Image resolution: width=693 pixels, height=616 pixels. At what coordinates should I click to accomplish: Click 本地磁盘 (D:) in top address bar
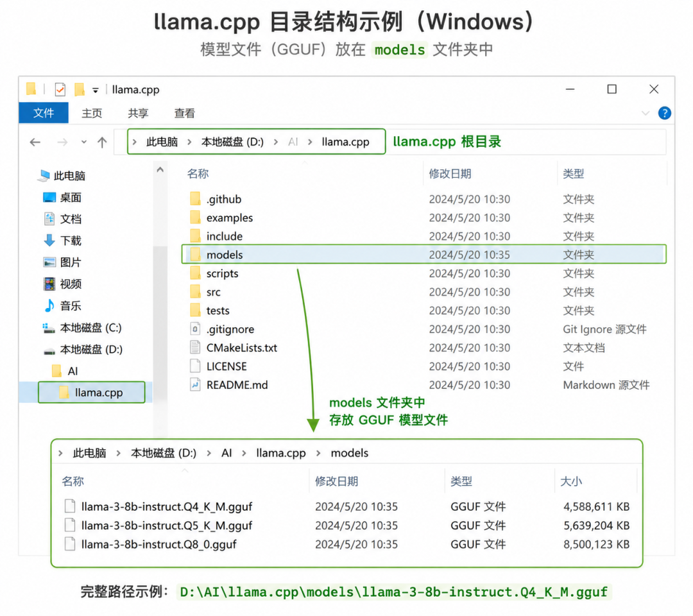(x=232, y=142)
